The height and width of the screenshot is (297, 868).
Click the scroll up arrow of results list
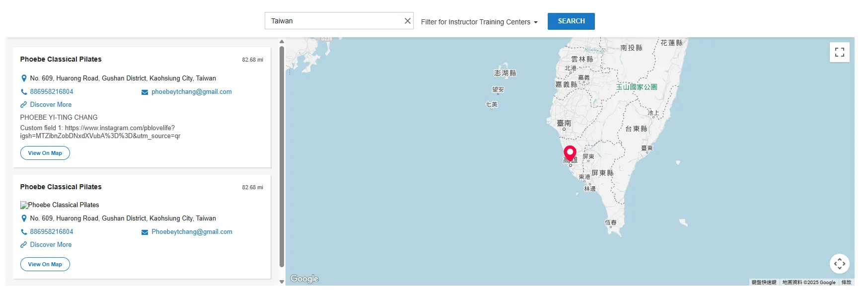coord(282,42)
